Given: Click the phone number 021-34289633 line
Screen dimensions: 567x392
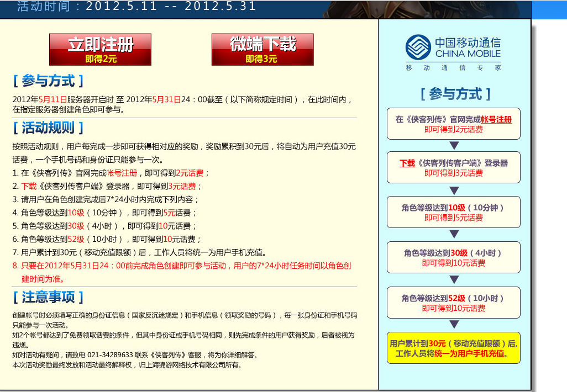Looking at the screenshot, I should pyautogui.click(x=135, y=355).
